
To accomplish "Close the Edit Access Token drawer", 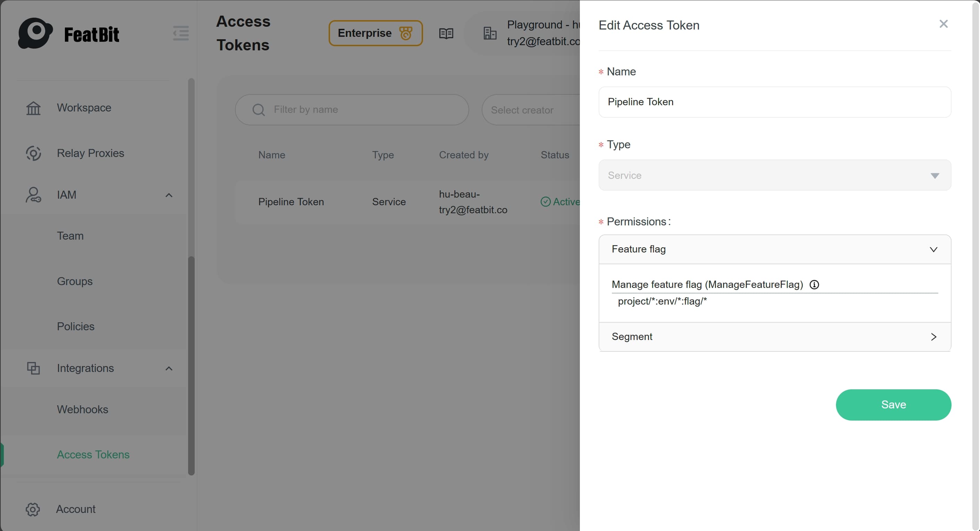I will [x=943, y=24].
